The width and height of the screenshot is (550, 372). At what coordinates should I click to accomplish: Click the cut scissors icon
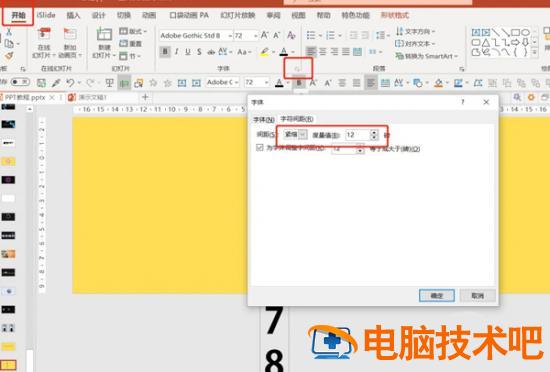(x=9, y=32)
